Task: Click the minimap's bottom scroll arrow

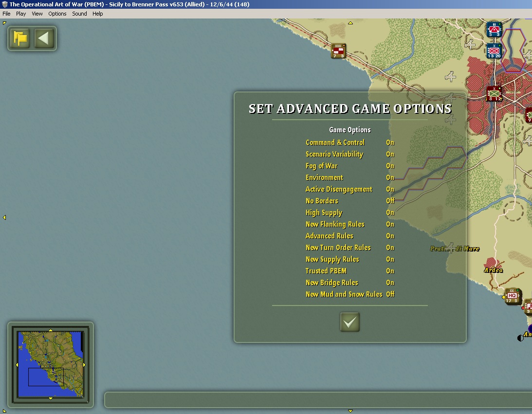Action: coord(51,398)
